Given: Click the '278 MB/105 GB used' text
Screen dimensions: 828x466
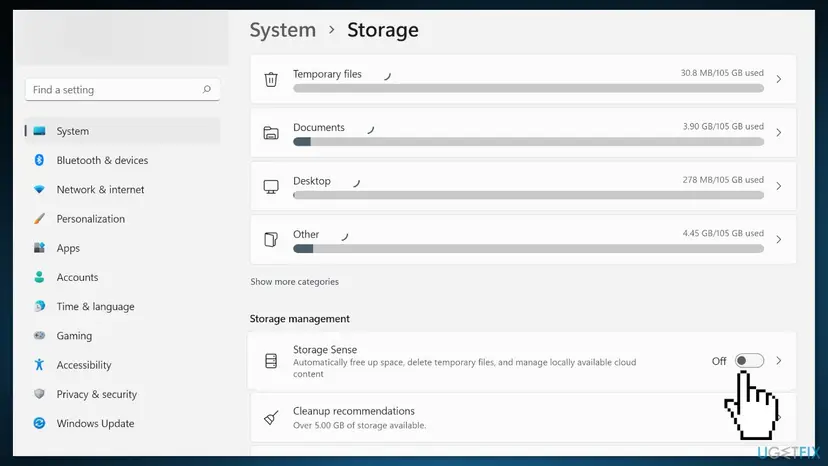Looking at the screenshot, I should [x=723, y=180].
